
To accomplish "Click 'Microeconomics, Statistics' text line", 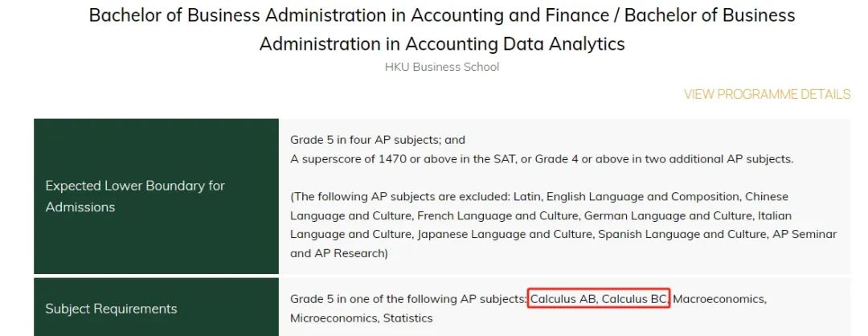I will click(x=361, y=318).
